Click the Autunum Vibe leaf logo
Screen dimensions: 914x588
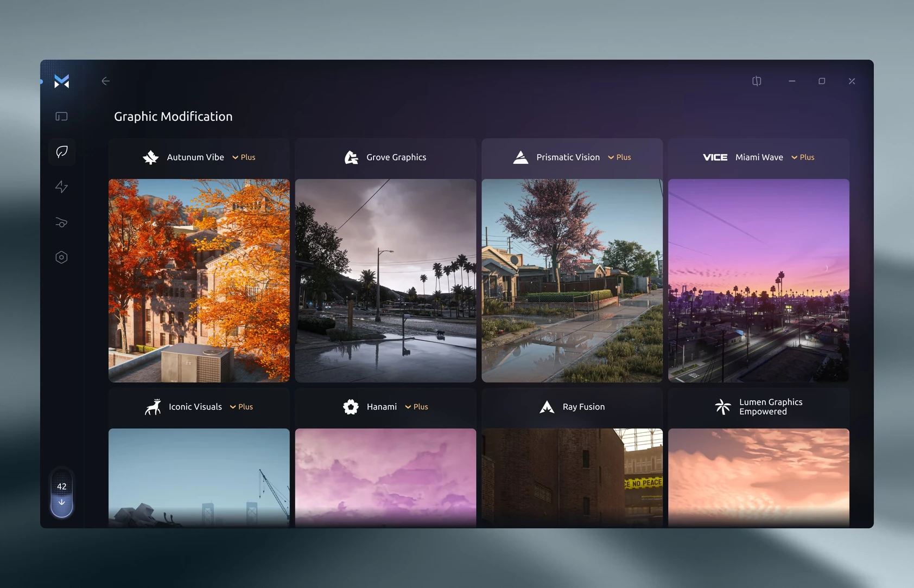pos(150,157)
